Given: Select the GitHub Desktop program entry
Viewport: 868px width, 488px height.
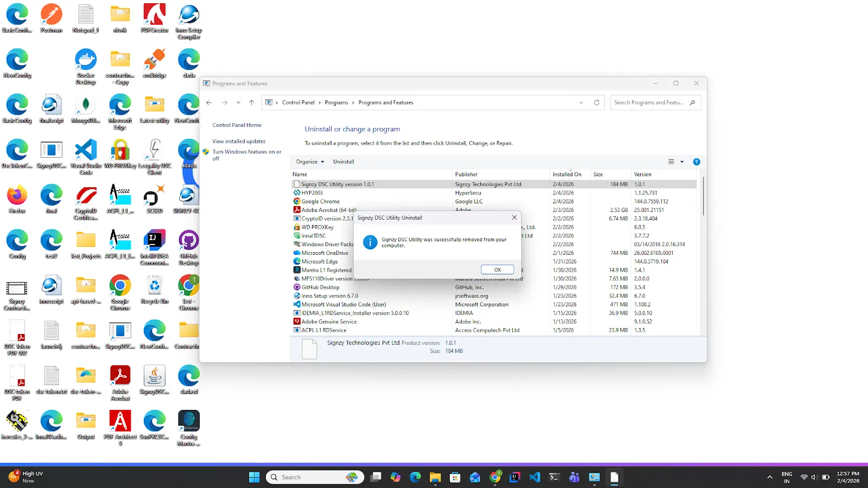Looking at the screenshot, I should coord(494,287).
